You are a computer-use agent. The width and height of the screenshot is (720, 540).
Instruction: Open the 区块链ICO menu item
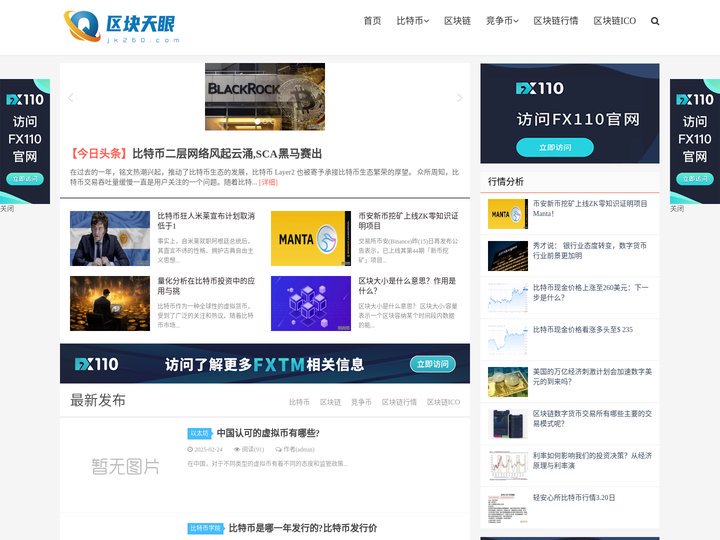(614, 21)
